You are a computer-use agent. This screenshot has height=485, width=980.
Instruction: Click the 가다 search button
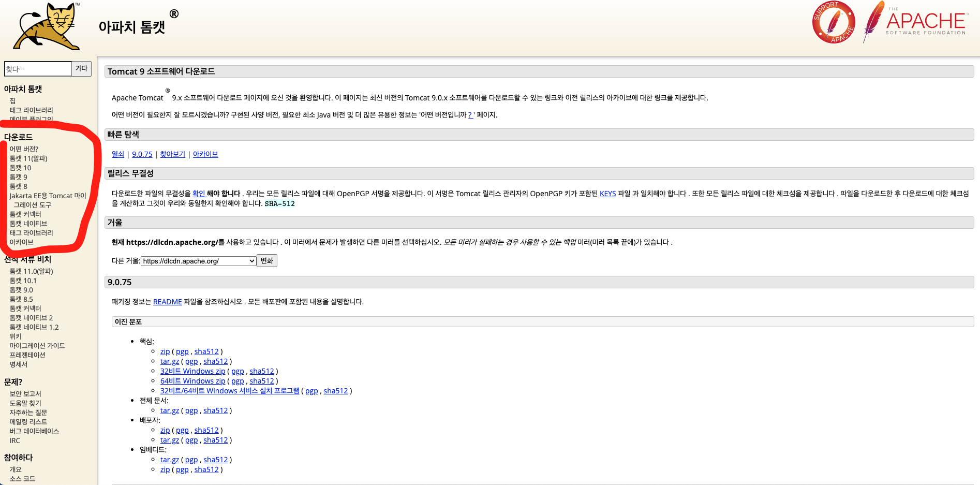(x=82, y=68)
